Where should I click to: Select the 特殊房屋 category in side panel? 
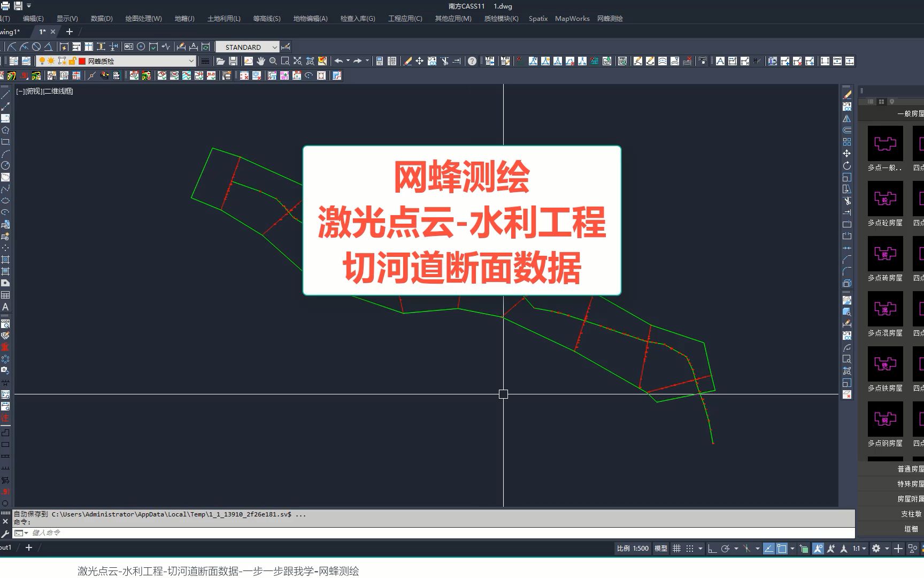[910, 484]
